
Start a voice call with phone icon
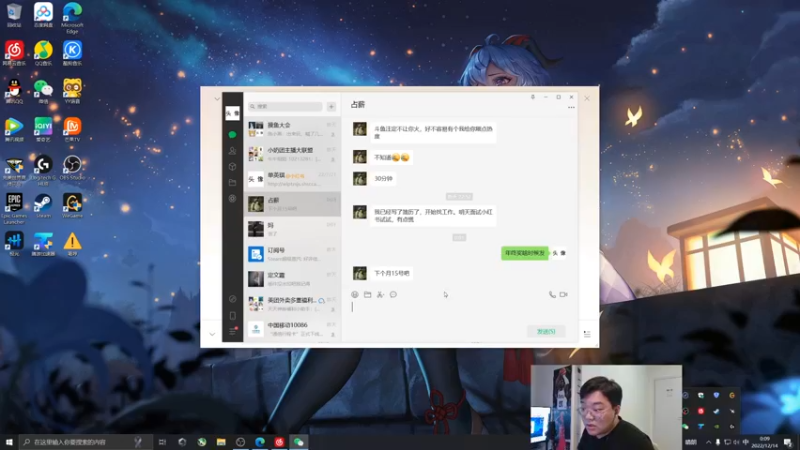[x=552, y=294]
